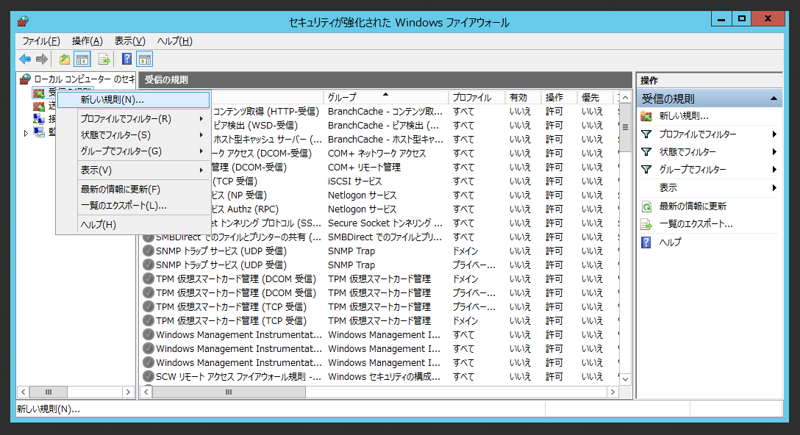This screenshot has height=435, width=800.
Task: Click the icon of first TPM 仮想スマートカード管理 (DCOM 受信) row
Action: pos(148,278)
